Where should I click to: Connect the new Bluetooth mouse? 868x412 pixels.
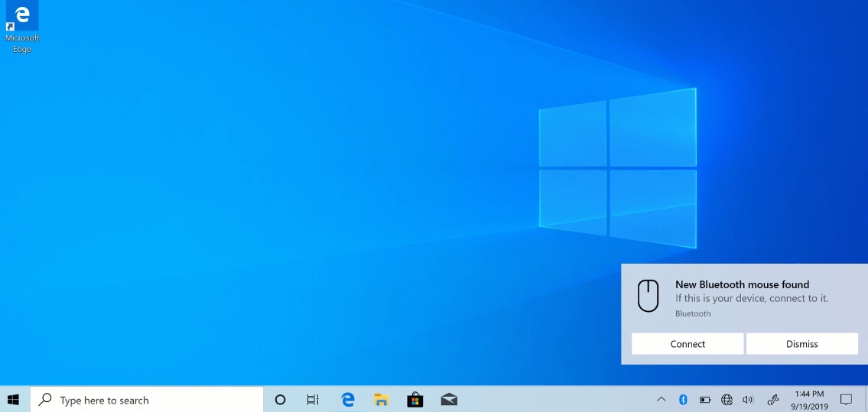coord(688,344)
